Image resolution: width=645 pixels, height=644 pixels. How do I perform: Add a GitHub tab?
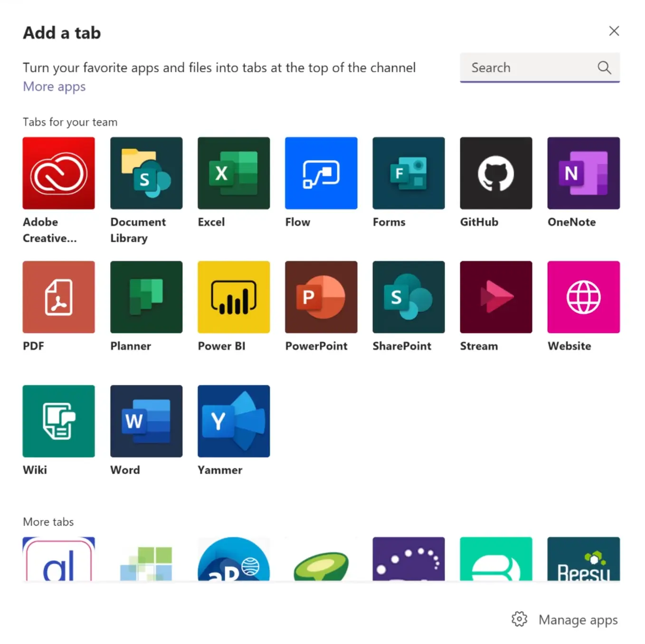pyautogui.click(x=496, y=173)
